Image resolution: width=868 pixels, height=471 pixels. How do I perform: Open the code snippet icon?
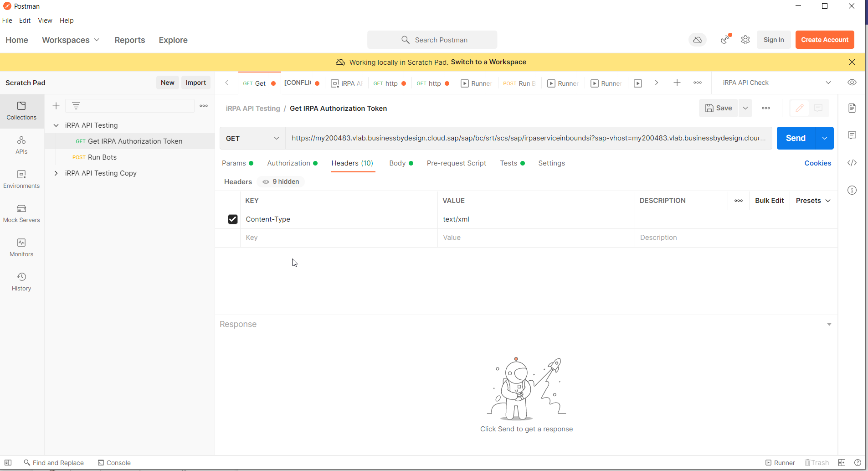852,163
